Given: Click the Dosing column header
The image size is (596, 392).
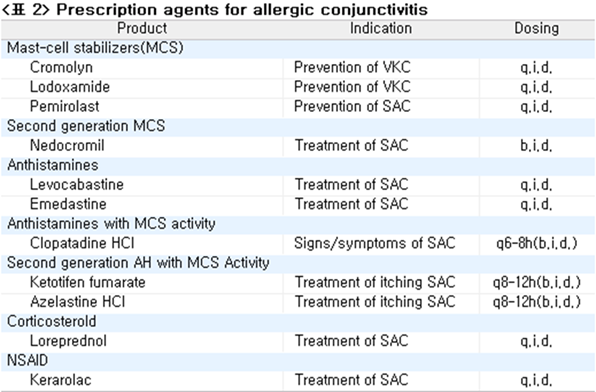Looking at the screenshot, I should click(537, 29).
